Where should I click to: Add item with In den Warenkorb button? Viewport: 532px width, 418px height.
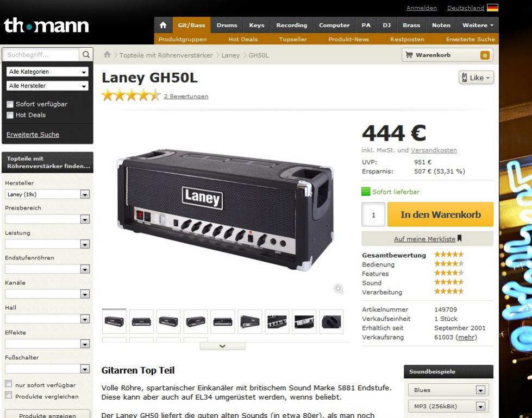(x=440, y=214)
